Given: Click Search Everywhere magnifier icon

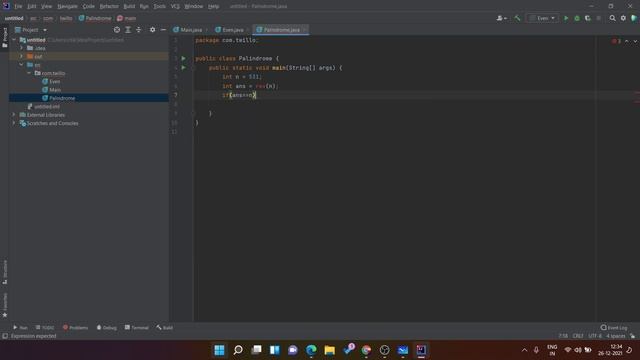Looking at the screenshot, I should tap(612, 18).
